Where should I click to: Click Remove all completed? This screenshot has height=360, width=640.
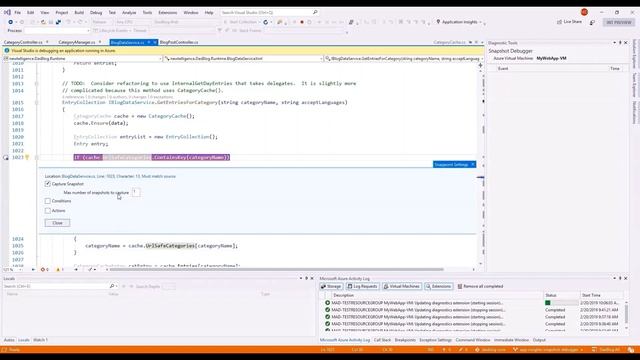click(x=480, y=287)
